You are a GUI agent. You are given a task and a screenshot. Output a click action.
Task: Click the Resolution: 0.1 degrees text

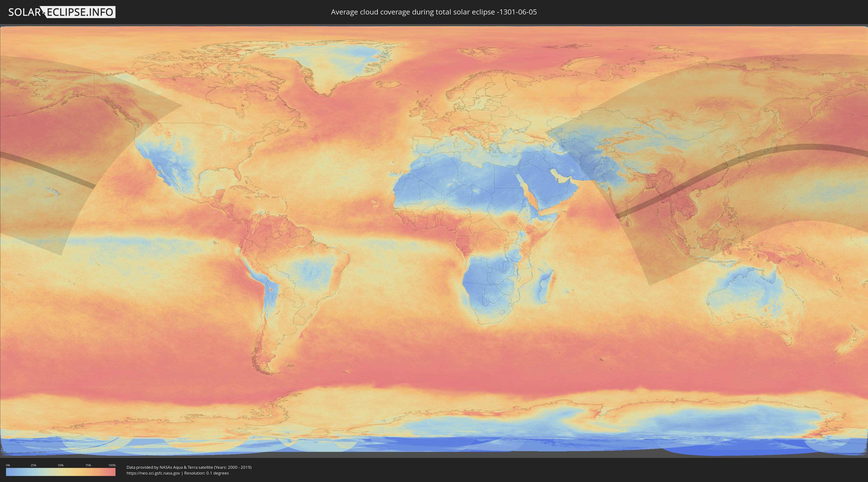pyautogui.click(x=206, y=473)
